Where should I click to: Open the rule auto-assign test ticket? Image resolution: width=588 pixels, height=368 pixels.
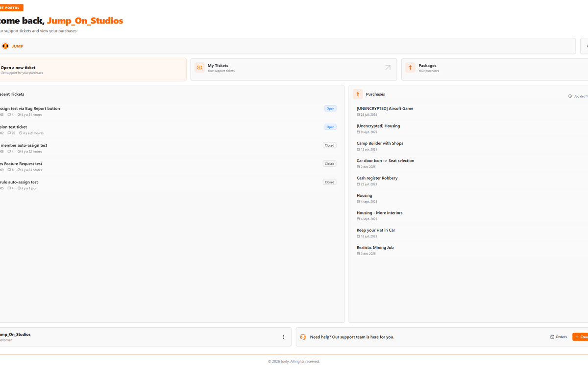click(x=169, y=185)
